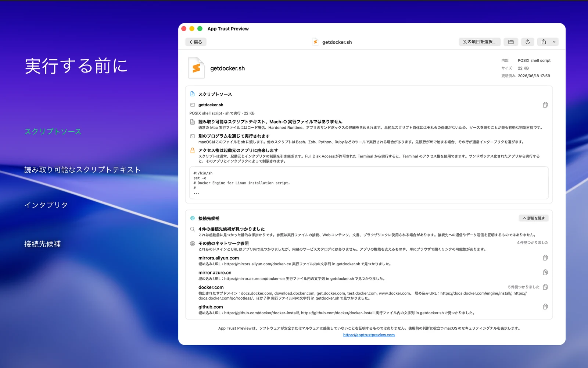The height and width of the screenshot is (368, 588).
Task: Click the terminal icon beside getdocker.sh
Action: (193, 105)
